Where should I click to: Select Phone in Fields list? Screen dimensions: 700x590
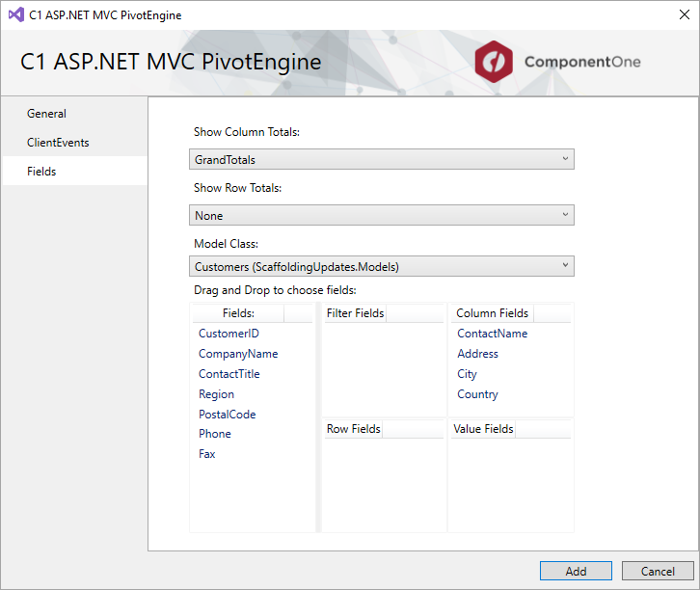click(x=214, y=434)
